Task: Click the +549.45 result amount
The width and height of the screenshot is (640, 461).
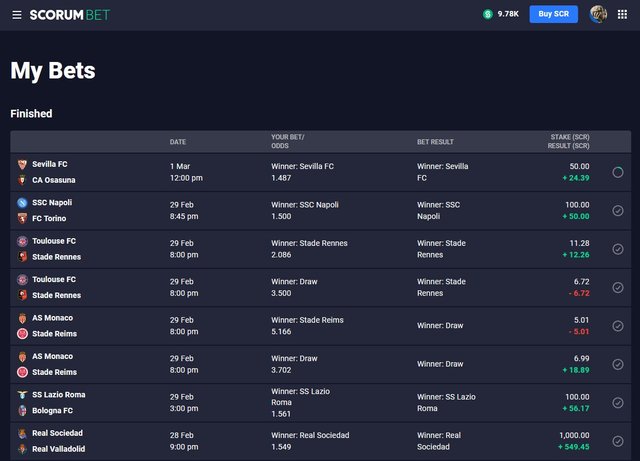Action: point(574,447)
